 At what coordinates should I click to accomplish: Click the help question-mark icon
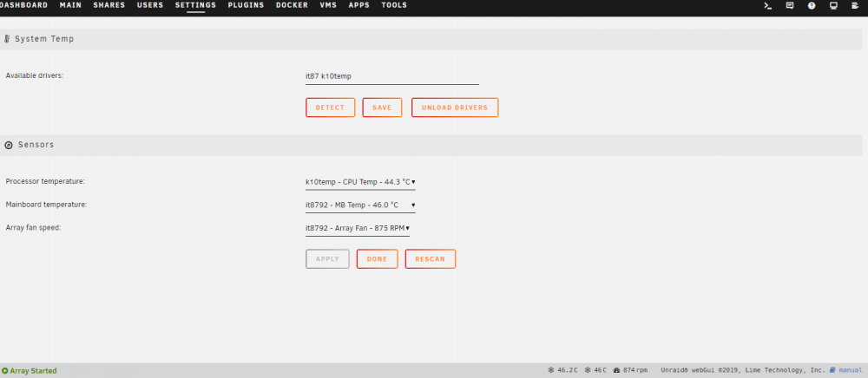(812, 5)
